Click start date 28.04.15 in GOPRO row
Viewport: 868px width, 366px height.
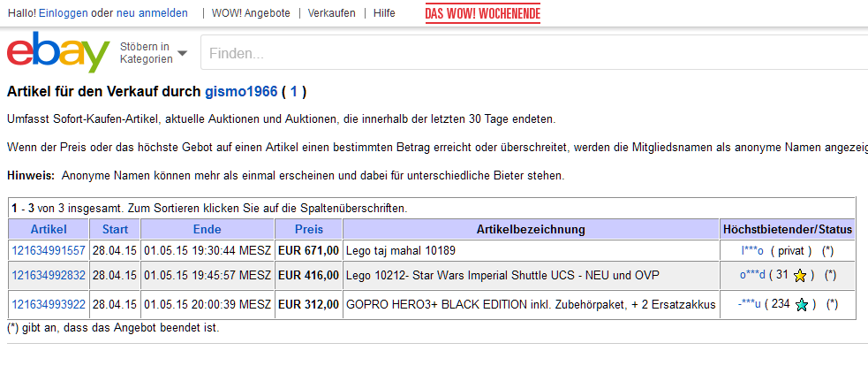115,304
